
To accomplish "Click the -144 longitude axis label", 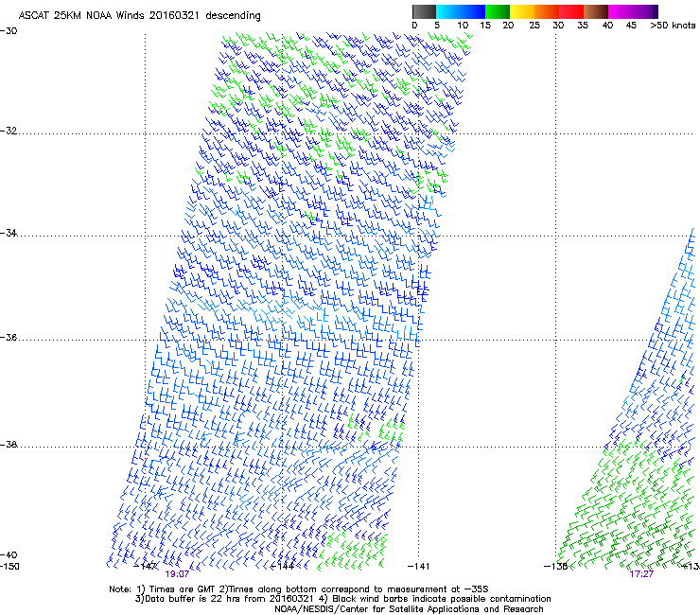I will click(x=282, y=567).
